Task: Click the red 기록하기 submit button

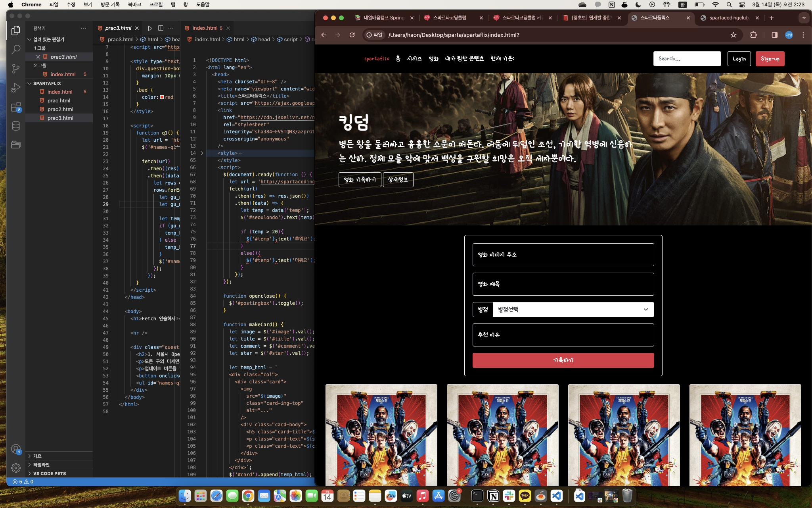Action: point(563,360)
